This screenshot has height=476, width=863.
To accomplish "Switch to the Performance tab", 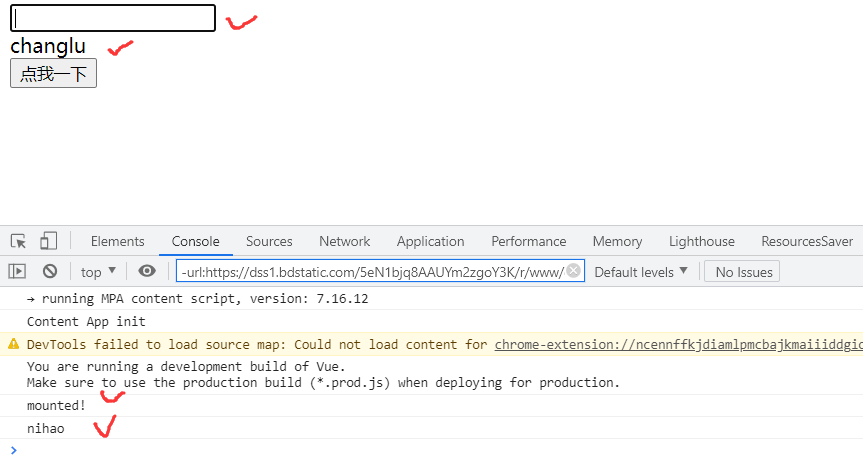I will click(528, 242).
